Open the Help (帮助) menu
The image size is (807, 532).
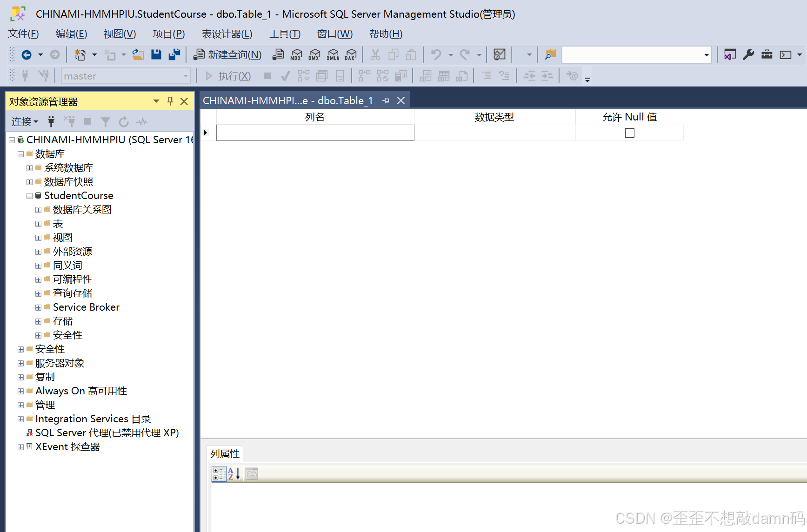386,34
